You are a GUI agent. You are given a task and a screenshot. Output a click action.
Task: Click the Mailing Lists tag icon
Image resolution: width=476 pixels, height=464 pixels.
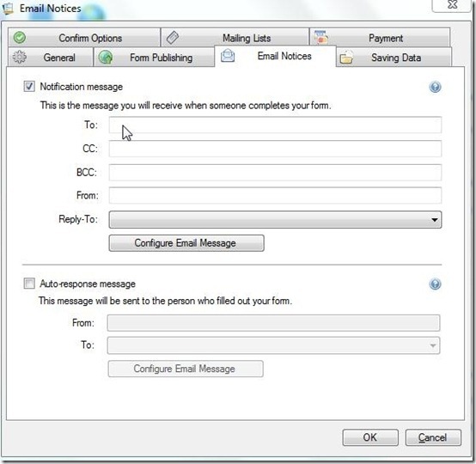point(173,38)
